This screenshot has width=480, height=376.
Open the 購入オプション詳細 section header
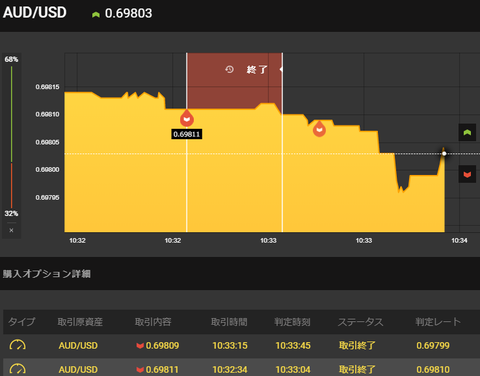[x=47, y=274]
